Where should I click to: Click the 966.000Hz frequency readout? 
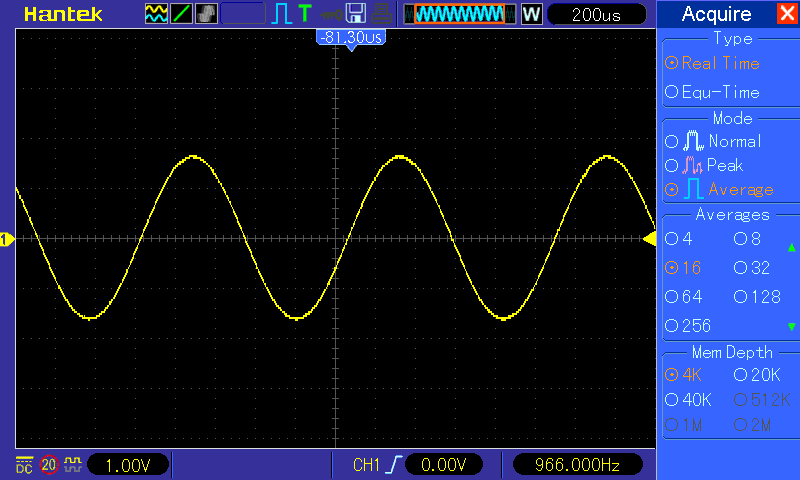pyautogui.click(x=577, y=465)
